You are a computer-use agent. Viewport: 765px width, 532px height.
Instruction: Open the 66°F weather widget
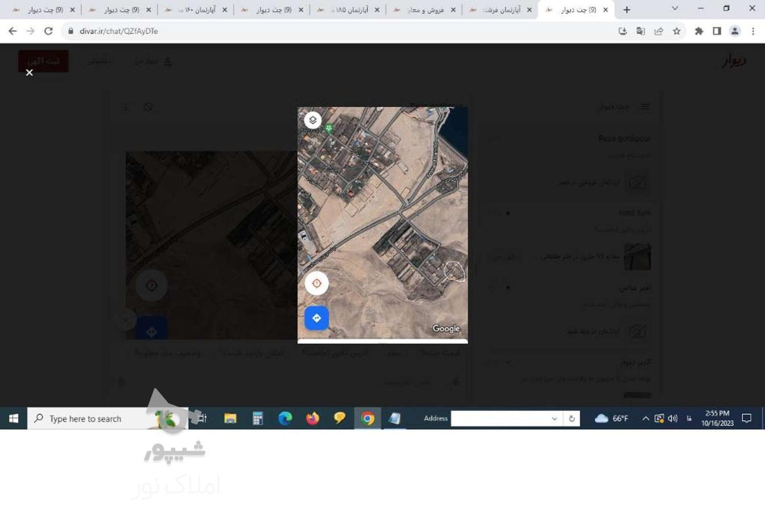tap(611, 418)
